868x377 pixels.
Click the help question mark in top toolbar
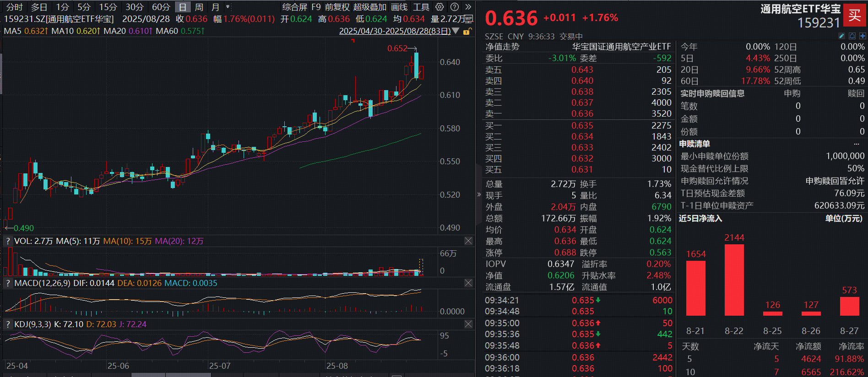click(454, 7)
